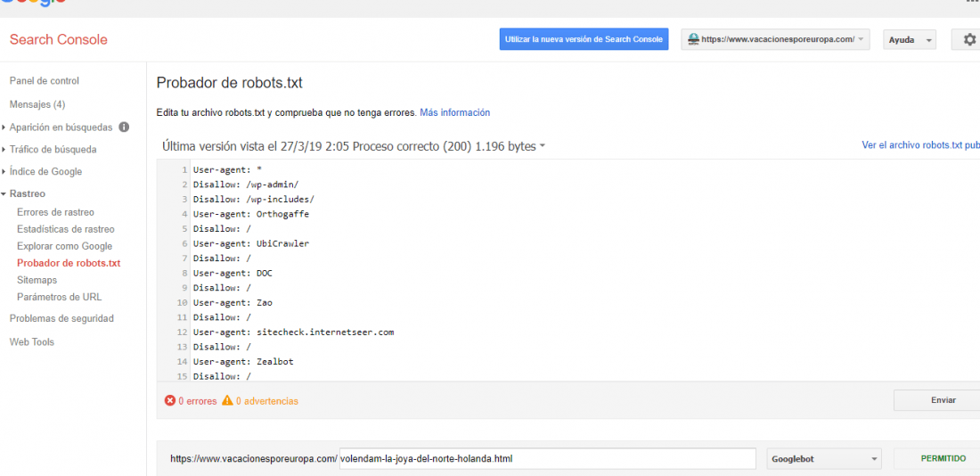Click Utilizar la nueva versión de Search Console
980x476 pixels.
(x=584, y=39)
